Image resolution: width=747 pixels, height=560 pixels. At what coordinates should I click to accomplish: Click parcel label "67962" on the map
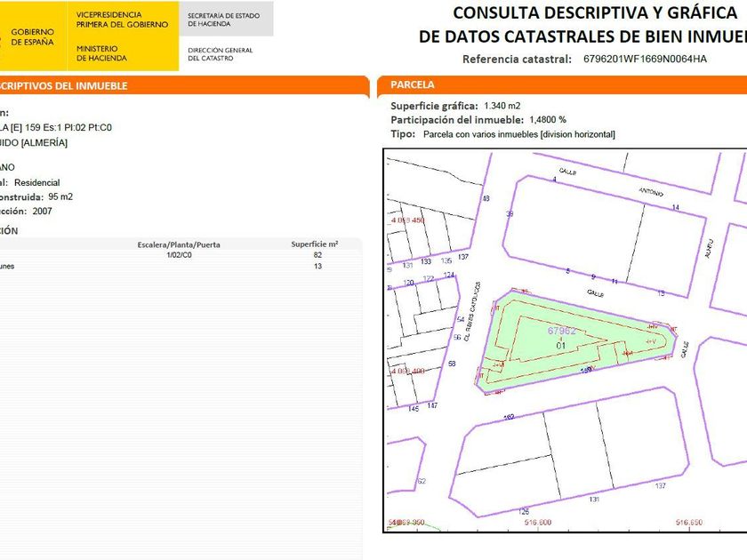[x=562, y=331]
